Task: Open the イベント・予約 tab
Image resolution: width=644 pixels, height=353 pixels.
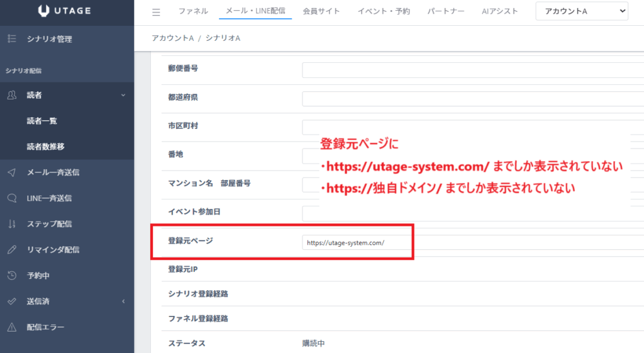Action: point(384,11)
